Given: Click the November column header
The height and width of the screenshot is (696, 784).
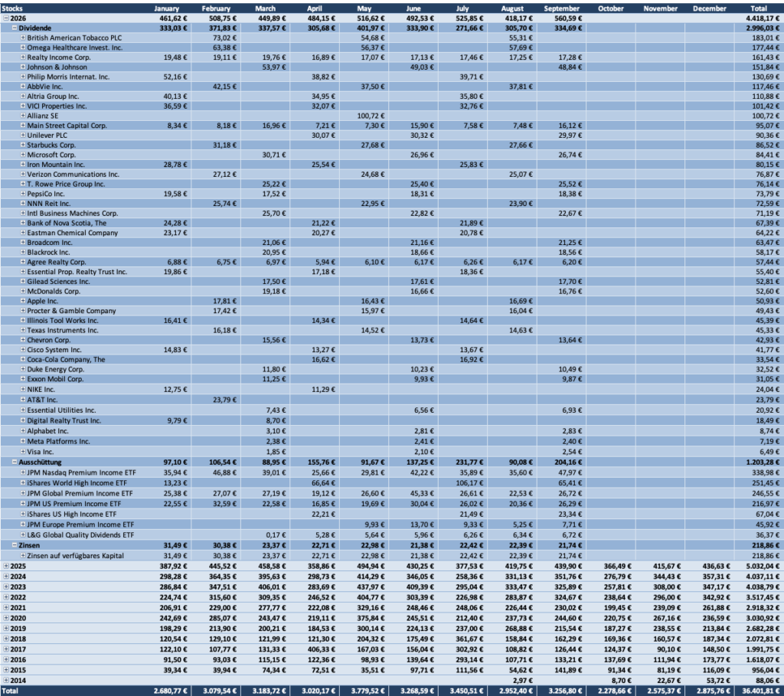Looking at the screenshot, I should tap(660, 8).
